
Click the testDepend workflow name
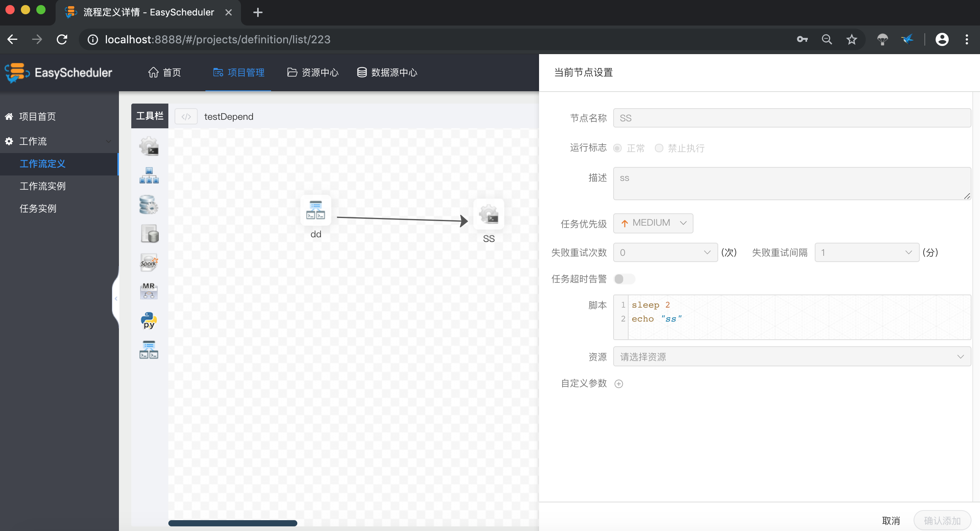[x=229, y=117]
